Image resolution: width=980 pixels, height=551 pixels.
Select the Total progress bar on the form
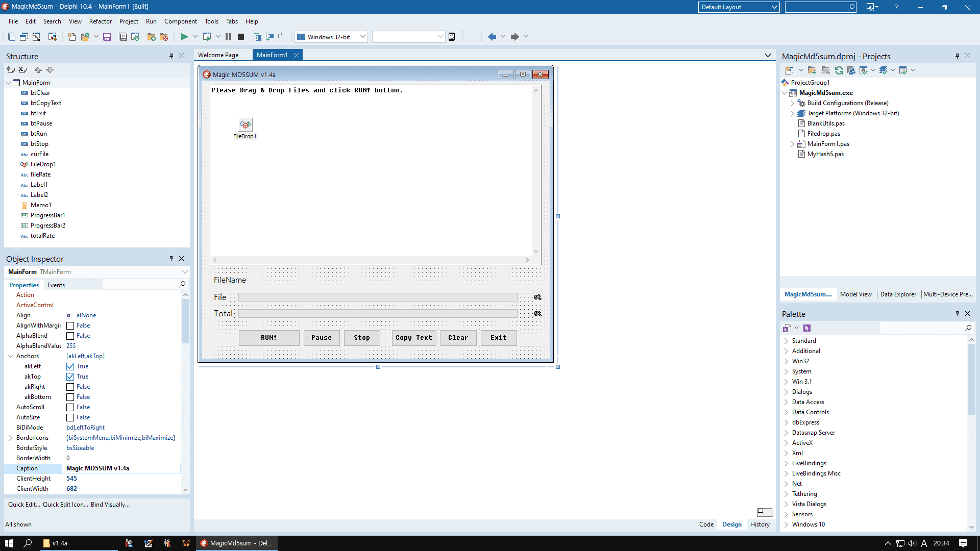378,314
